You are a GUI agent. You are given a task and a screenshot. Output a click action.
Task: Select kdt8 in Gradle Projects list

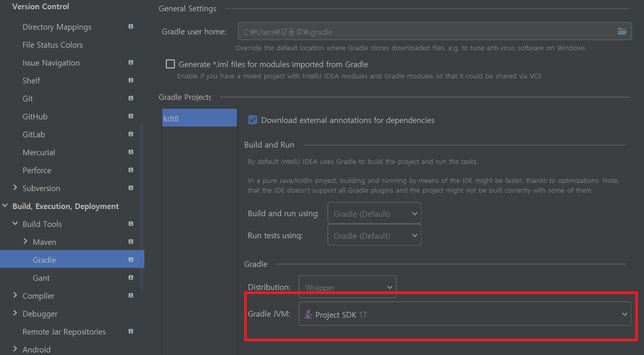point(200,118)
